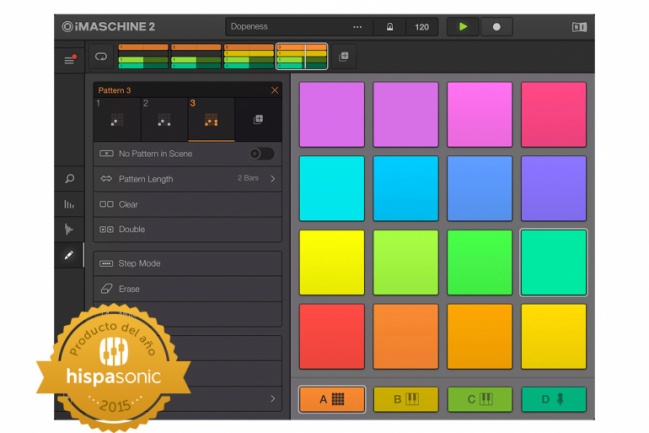This screenshot has height=433, width=649.
Task: Open the search browser icon in sidebar
Action: tap(70, 179)
